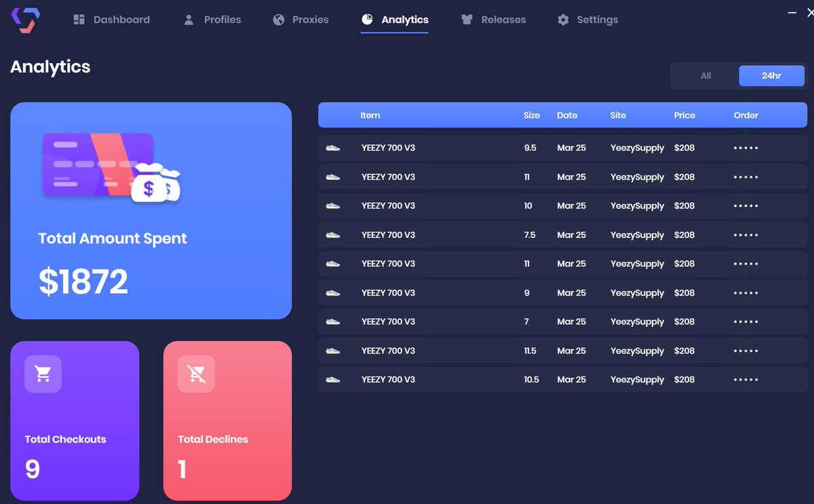Select the Analytics tab

(x=395, y=20)
